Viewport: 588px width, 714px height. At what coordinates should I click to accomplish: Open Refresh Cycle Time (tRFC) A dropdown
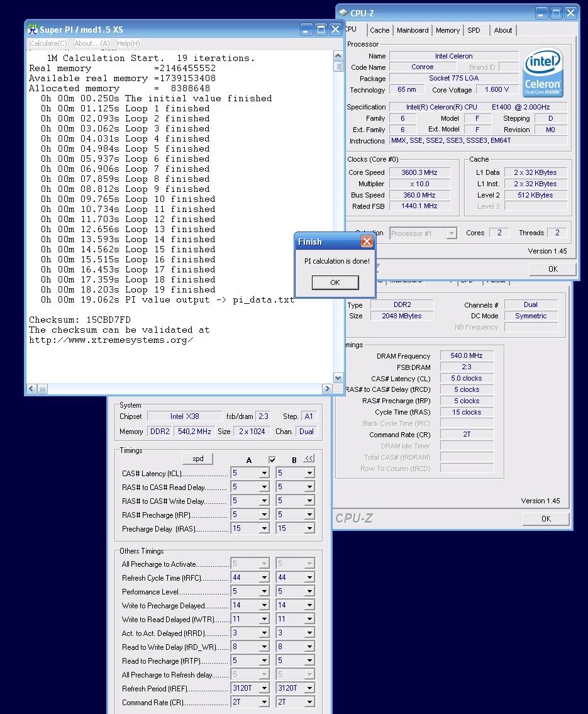(x=264, y=577)
